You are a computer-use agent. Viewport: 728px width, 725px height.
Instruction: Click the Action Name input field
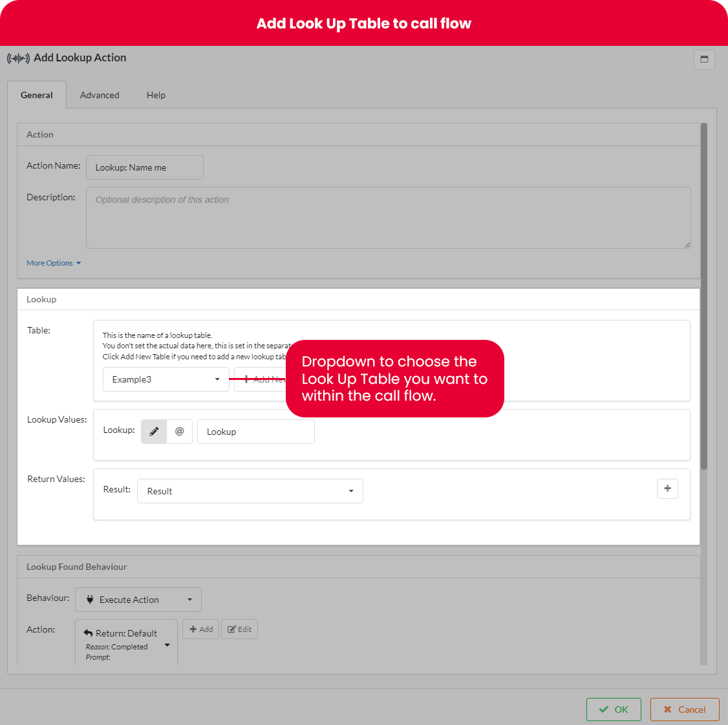145,167
